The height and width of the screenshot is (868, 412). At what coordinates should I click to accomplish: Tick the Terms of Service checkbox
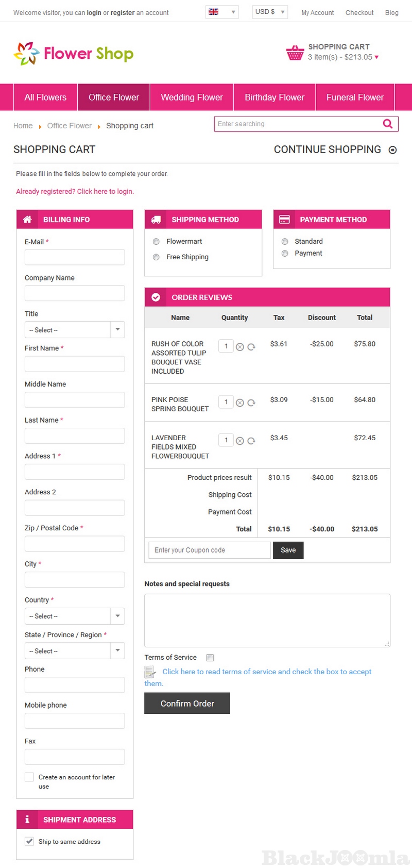pos(210,658)
